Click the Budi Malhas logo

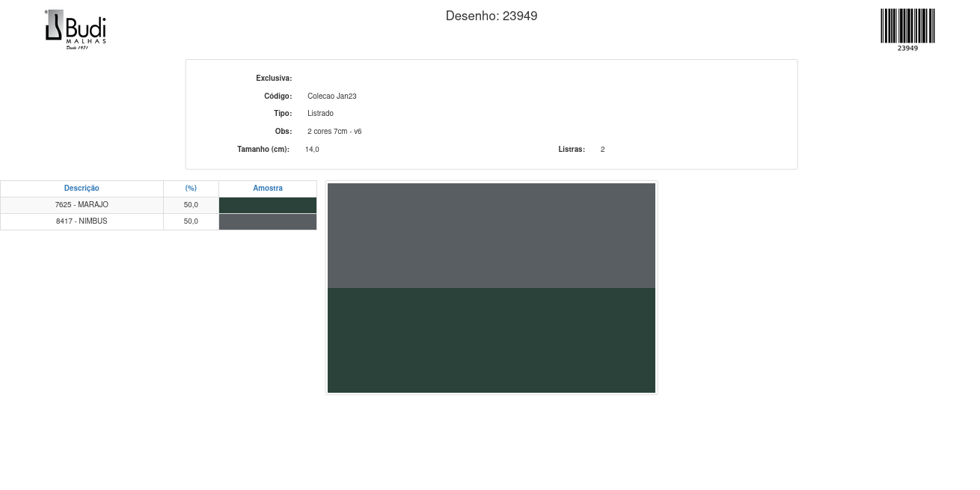coord(76,29)
